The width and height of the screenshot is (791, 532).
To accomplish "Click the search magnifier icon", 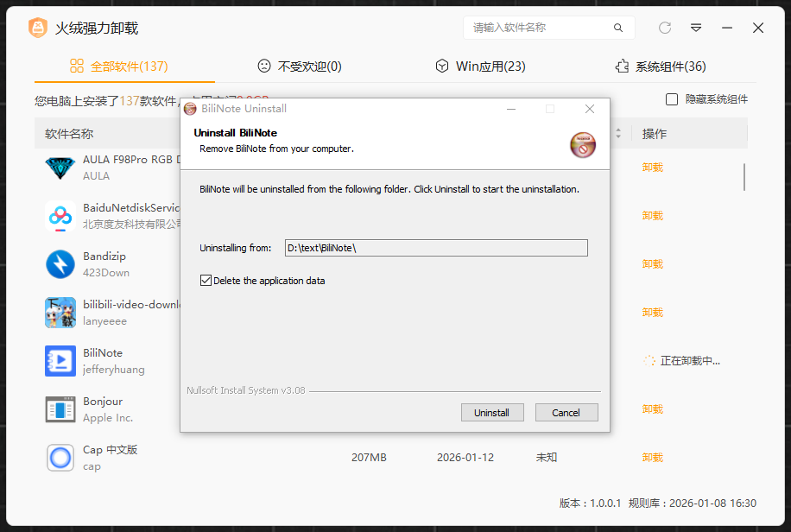I will click(618, 28).
